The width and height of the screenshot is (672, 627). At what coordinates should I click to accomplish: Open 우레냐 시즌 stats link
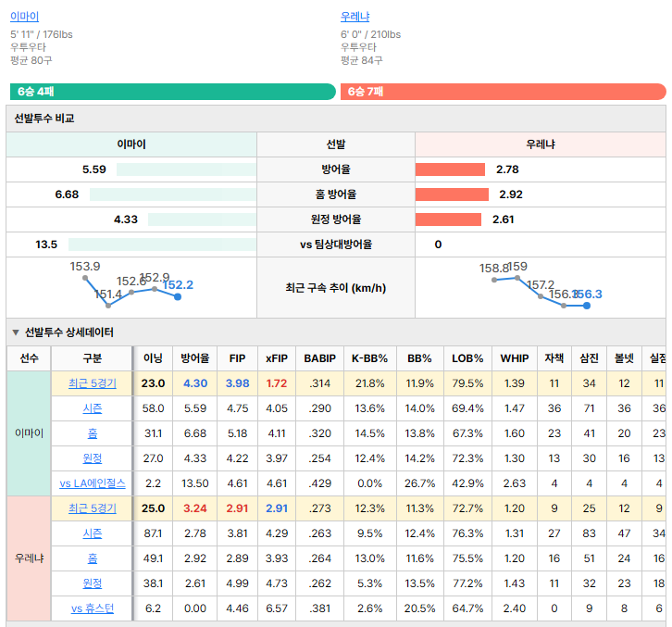[93, 533]
